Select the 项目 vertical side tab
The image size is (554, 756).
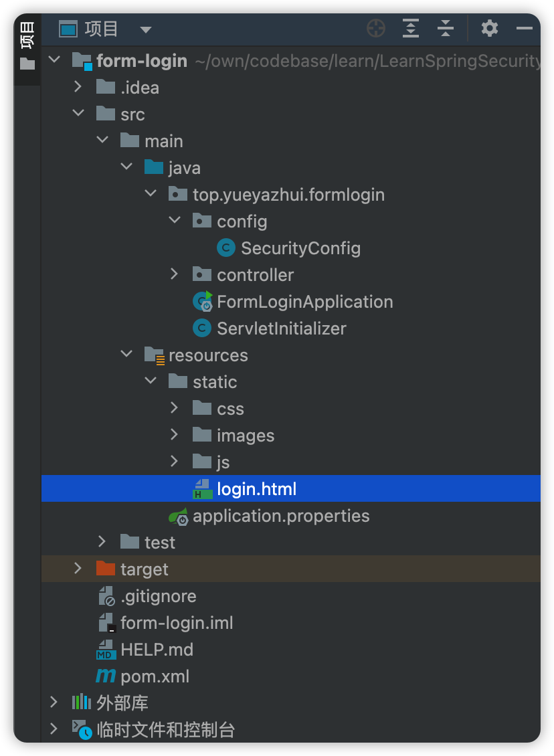point(27,35)
